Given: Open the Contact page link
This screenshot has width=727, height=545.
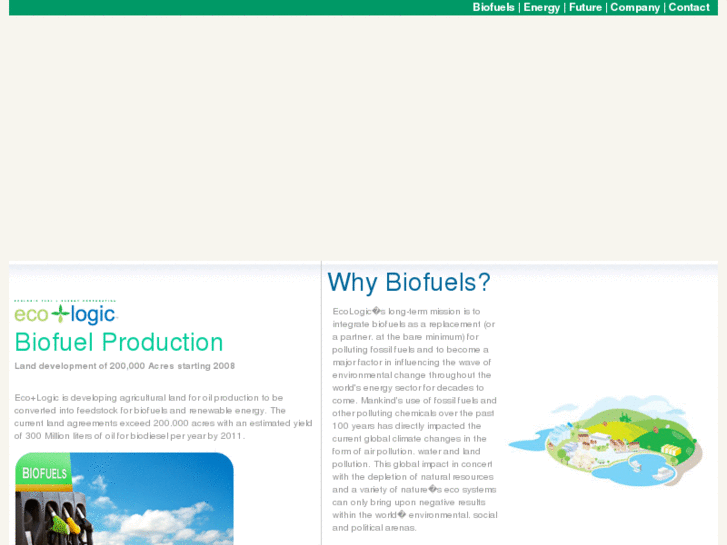Looking at the screenshot, I should pyautogui.click(x=689, y=7).
